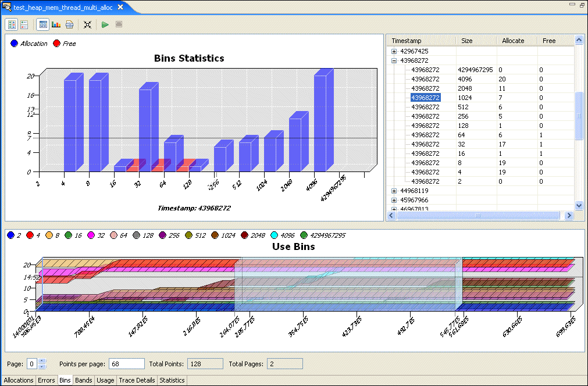Click the first legend-grid toolbar icon
Viewport: 588px width, 386px height.
tap(11, 24)
